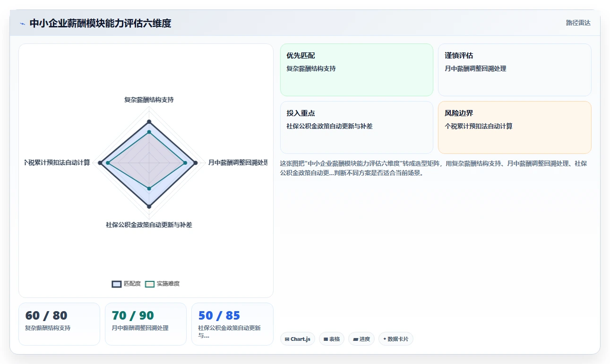Select the 进度 tag chip

point(361,339)
